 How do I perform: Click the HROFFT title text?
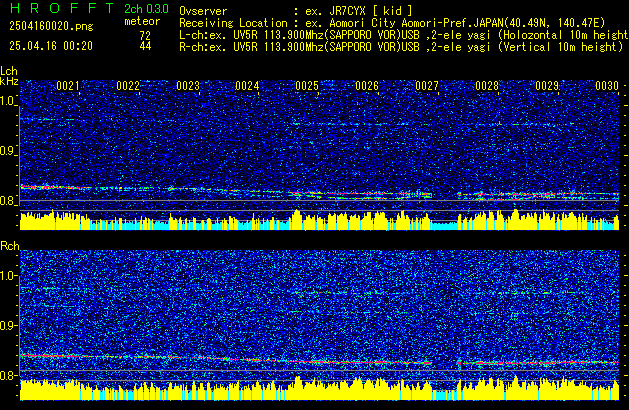tap(62, 8)
